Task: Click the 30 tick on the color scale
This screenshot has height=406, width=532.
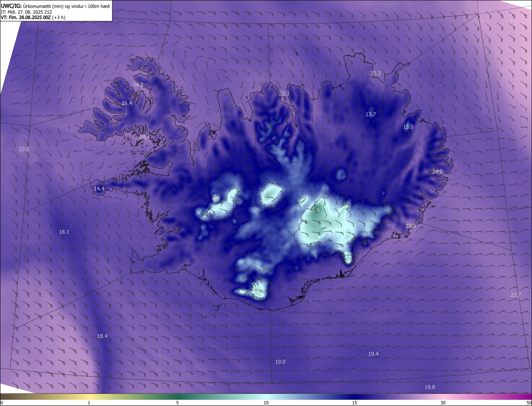Action: point(443,403)
